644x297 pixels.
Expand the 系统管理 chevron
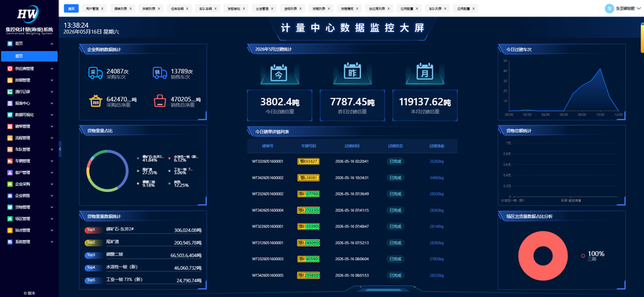[52, 241]
